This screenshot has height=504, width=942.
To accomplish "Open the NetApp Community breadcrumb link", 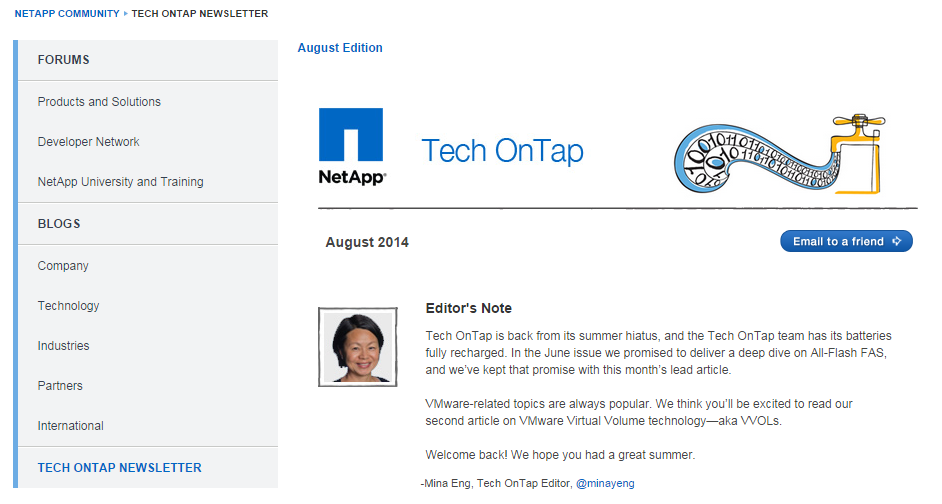I will pyautogui.click(x=67, y=13).
